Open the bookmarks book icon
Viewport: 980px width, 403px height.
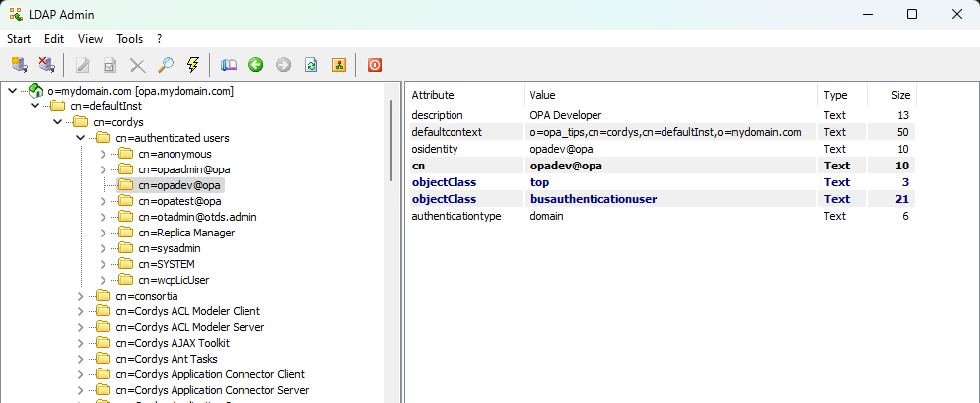229,65
